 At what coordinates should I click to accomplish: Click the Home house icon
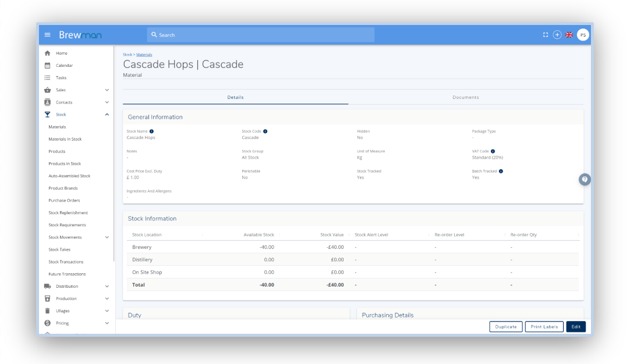tap(47, 53)
